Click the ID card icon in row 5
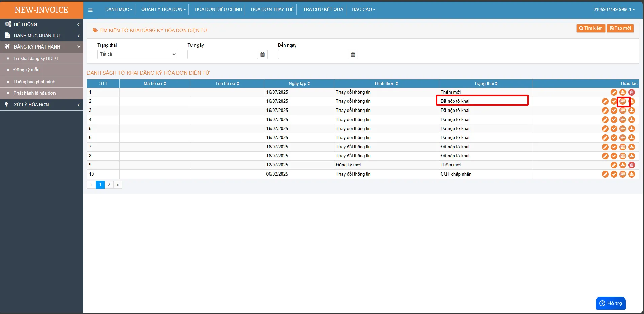 click(623, 129)
